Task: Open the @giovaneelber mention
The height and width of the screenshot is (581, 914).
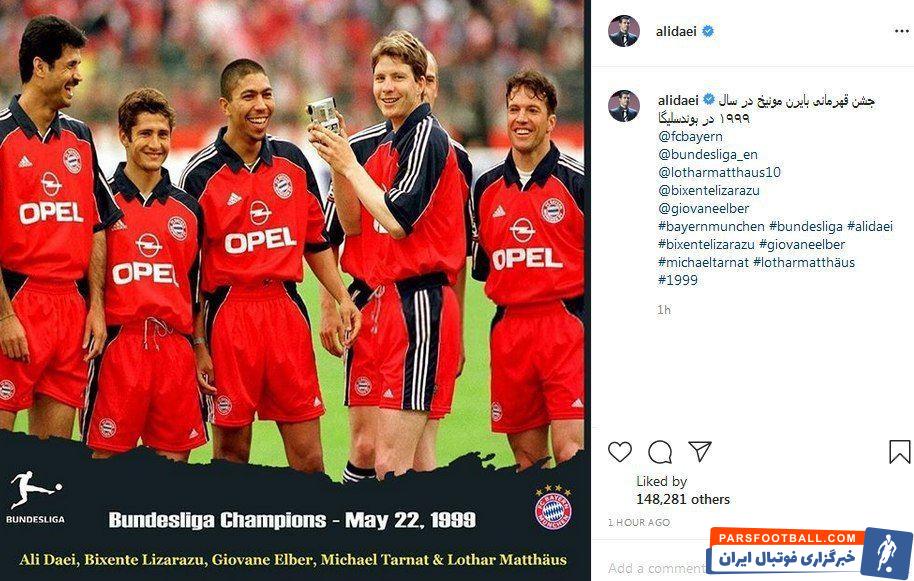Action: pyautogui.click(x=704, y=209)
